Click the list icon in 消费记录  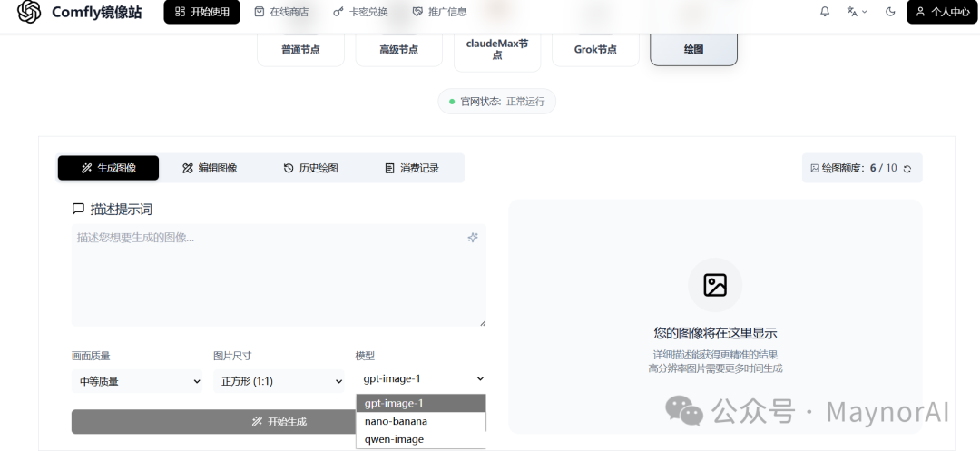(x=389, y=168)
